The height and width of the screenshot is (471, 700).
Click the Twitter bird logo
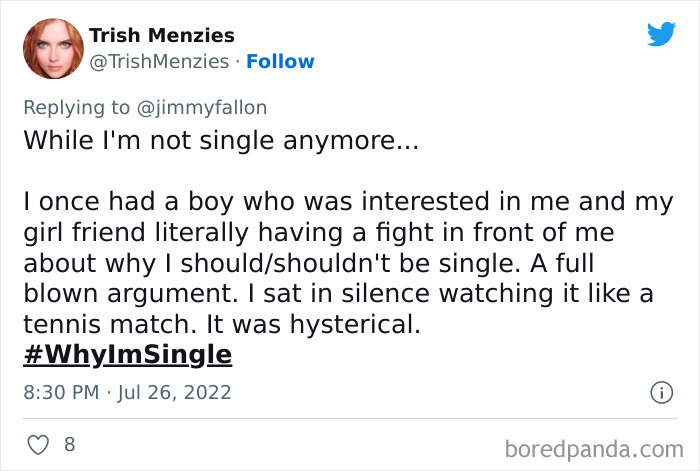click(661, 34)
